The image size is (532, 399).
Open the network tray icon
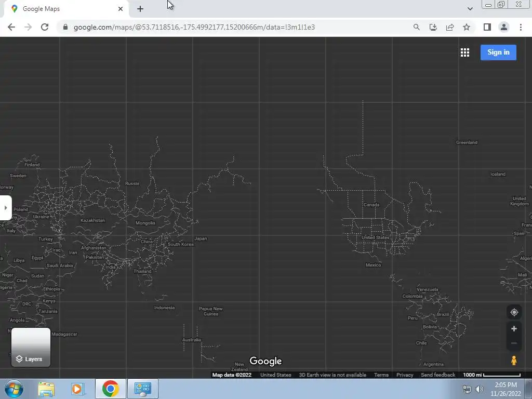467,389
